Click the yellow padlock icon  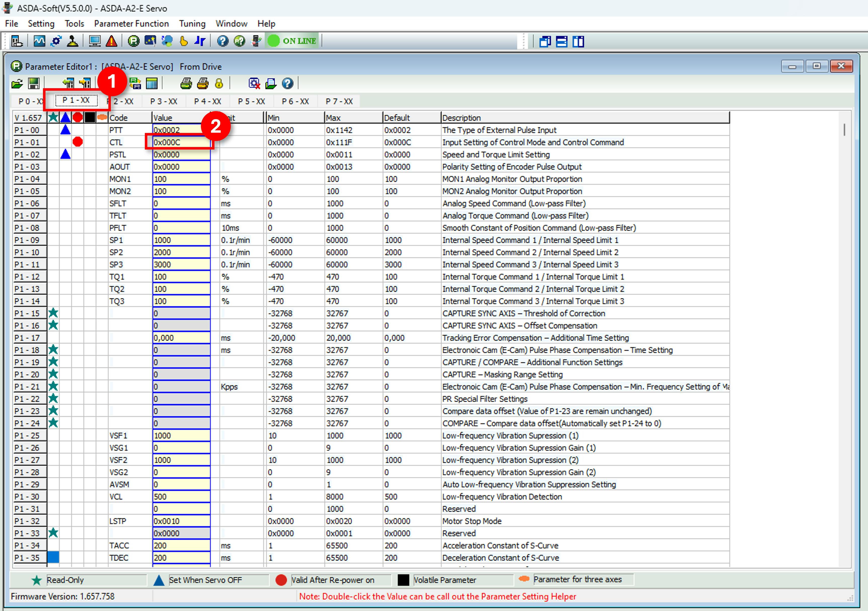[x=219, y=83]
